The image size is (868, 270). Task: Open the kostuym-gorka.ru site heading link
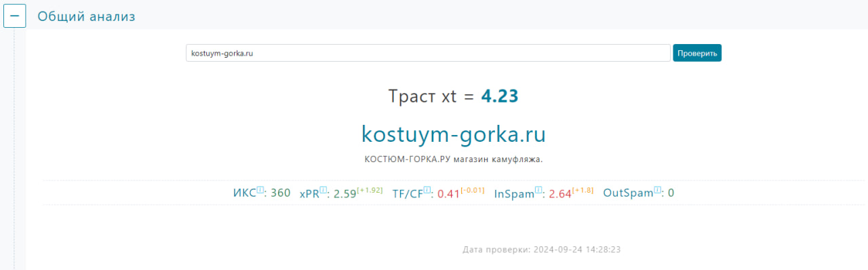(454, 134)
